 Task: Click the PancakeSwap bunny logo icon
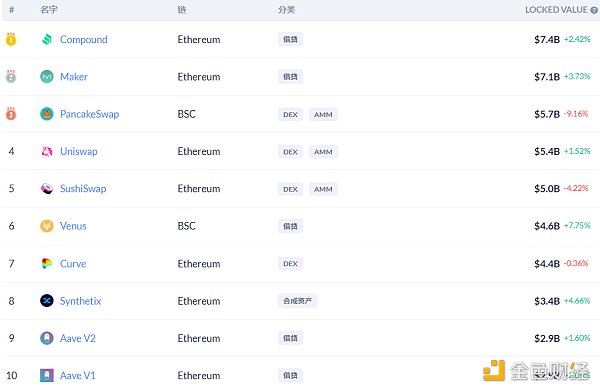point(47,114)
